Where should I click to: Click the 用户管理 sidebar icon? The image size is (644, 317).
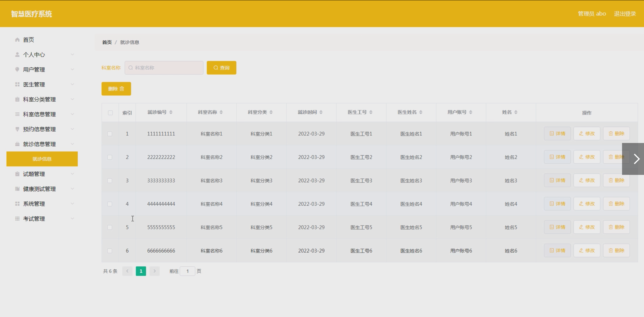pyautogui.click(x=17, y=69)
